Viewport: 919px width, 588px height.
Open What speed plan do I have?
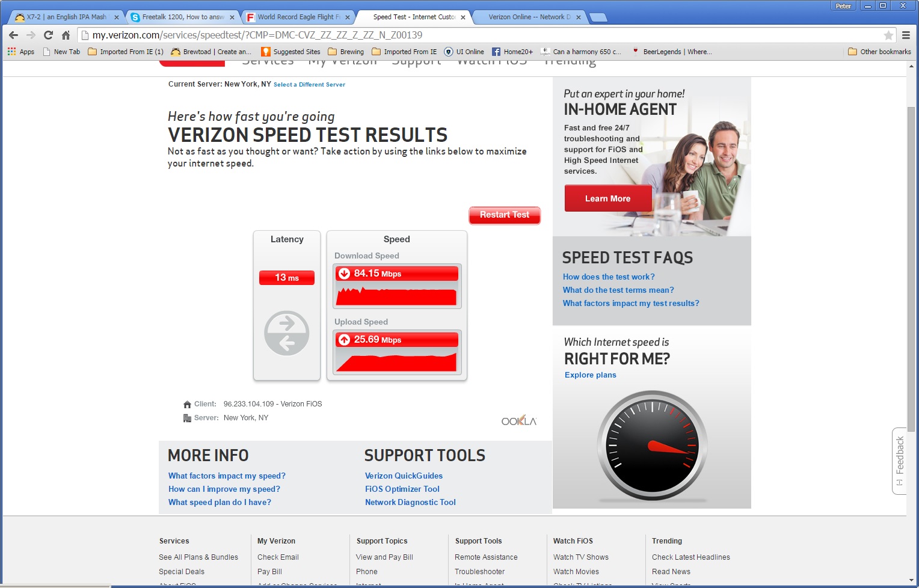[x=220, y=503]
